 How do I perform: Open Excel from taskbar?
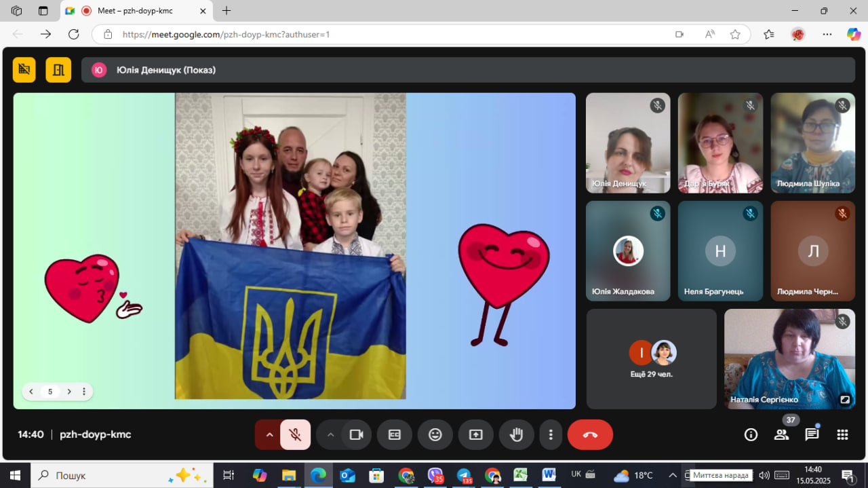point(520,475)
